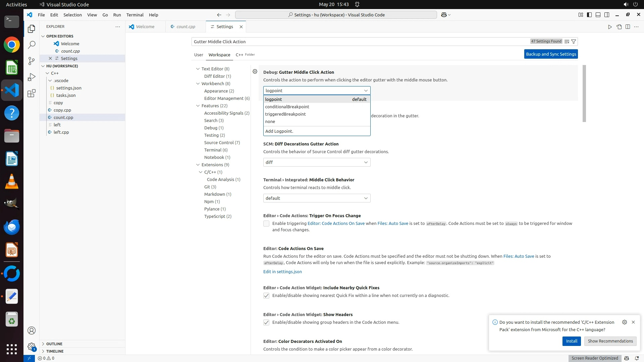Open Settings JSON file icon
This screenshot has height=362, width=644.
pyautogui.click(x=619, y=27)
